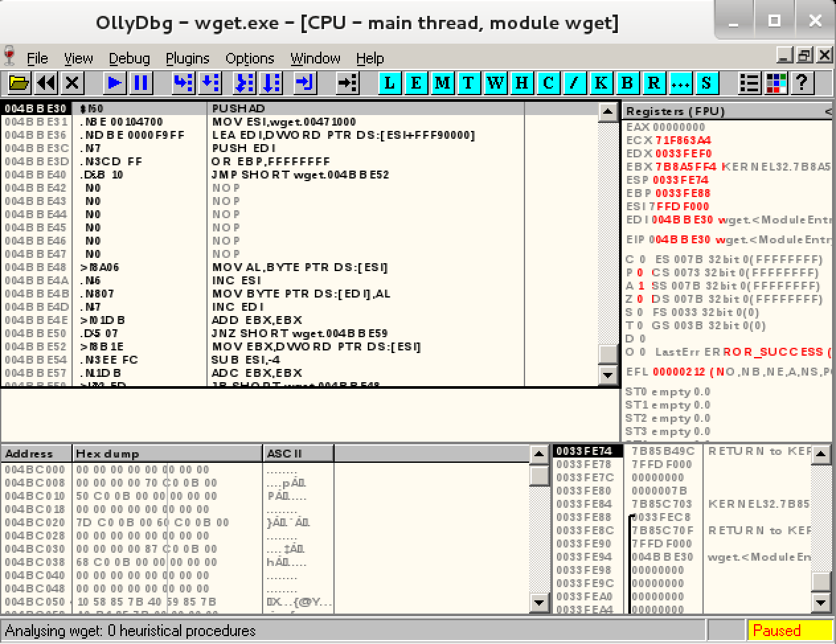Open the Appearance color grid icon
The width and height of the screenshot is (836, 644).
[x=776, y=83]
